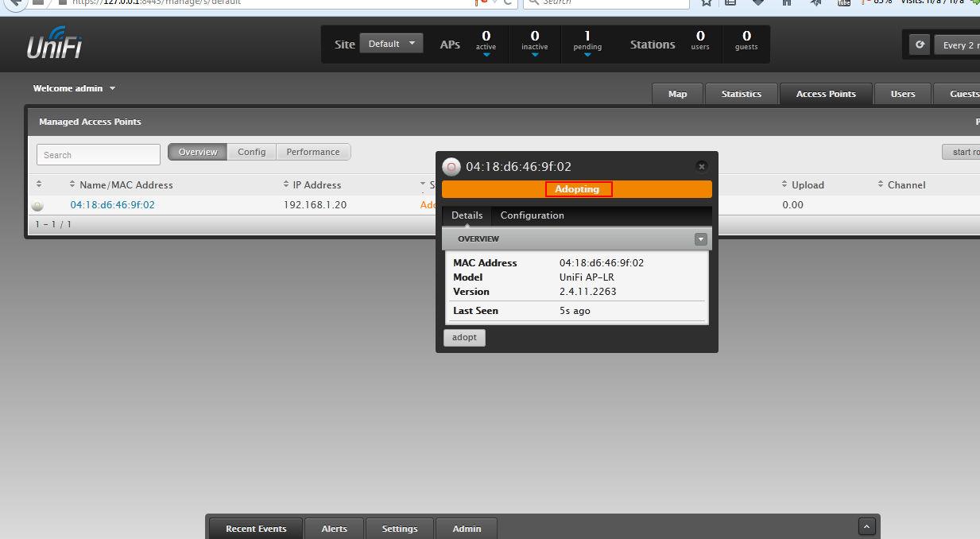Switch to the Statistics tab
This screenshot has width=980, height=539.
(742, 94)
